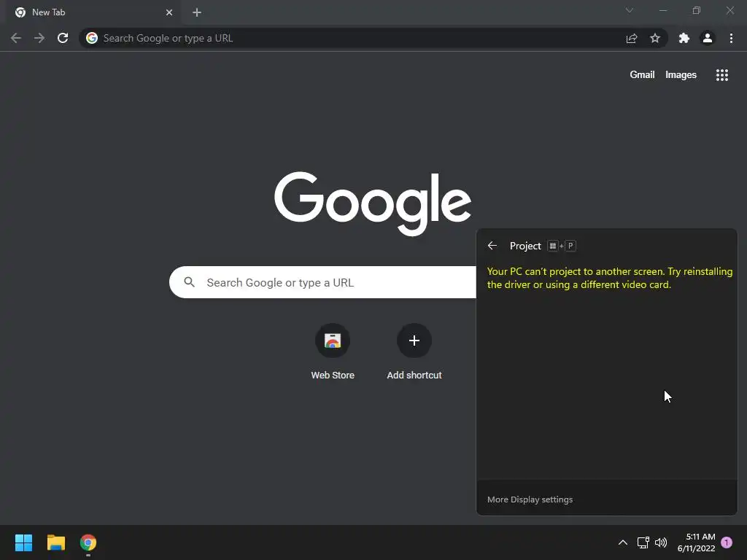Open the clock showing 5:11 AM

[696, 542]
